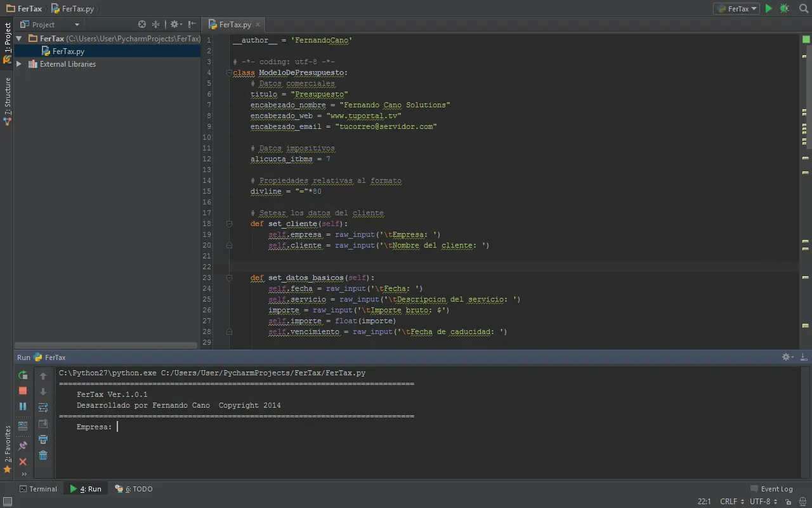Open the code inspection Hector icon
The height and width of the screenshot is (508, 812).
(801, 502)
